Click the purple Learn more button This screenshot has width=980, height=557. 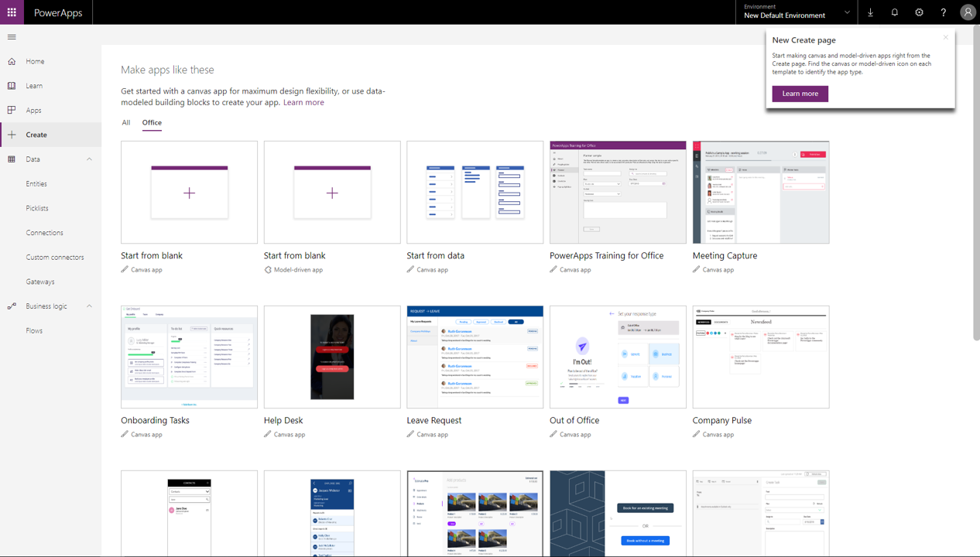[x=800, y=94]
